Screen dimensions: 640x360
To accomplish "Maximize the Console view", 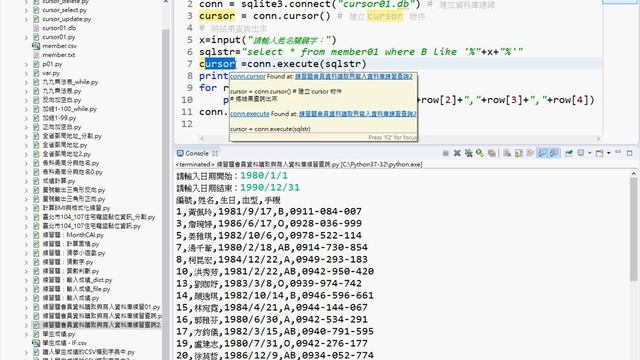I will coord(629,153).
